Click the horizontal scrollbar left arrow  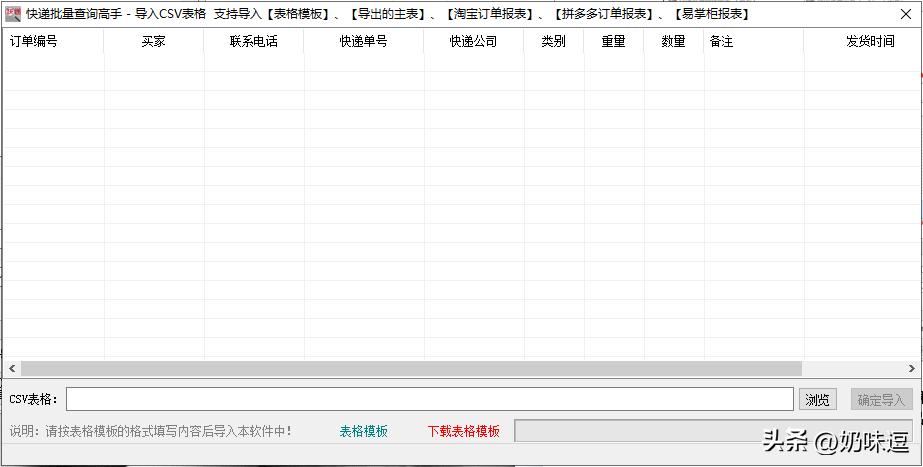(12, 369)
